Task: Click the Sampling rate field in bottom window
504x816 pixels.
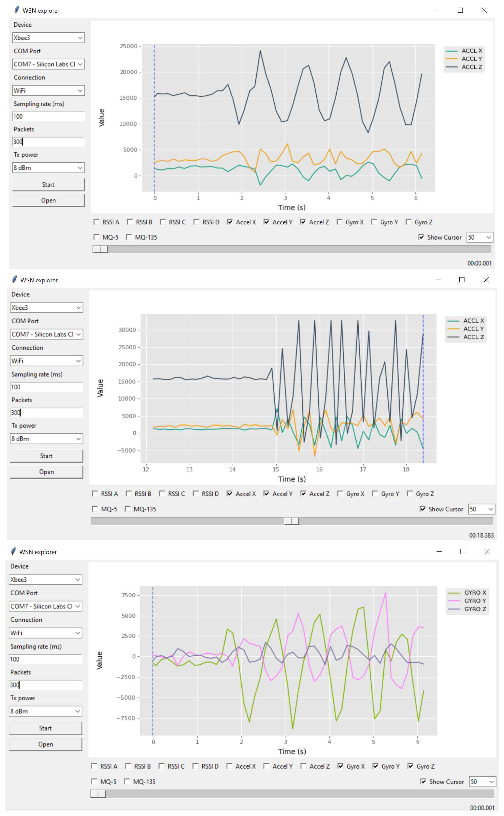Action: click(x=45, y=659)
